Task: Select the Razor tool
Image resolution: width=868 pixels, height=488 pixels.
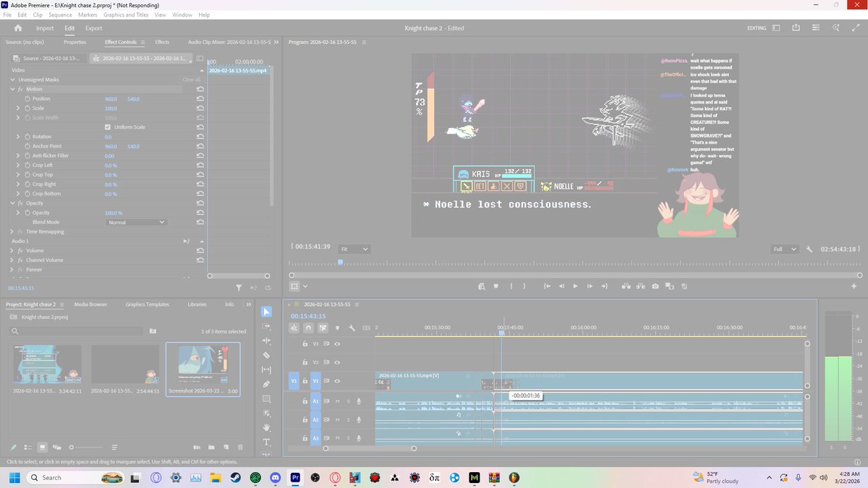Action: click(266, 355)
